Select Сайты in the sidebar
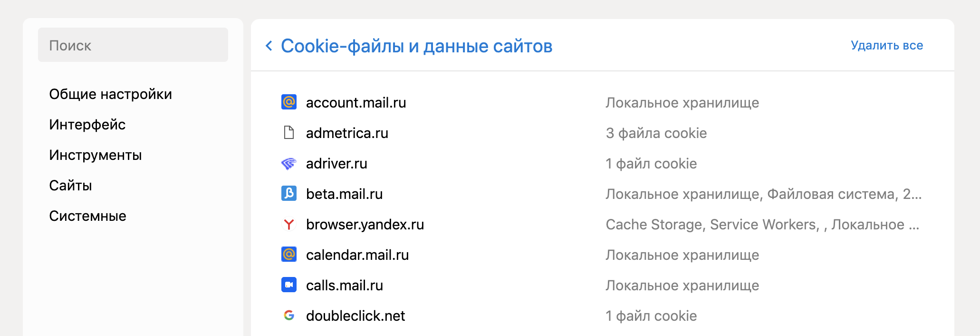Viewport: 980px width, 336px height. pyautogui.click(x=70, y=186)
